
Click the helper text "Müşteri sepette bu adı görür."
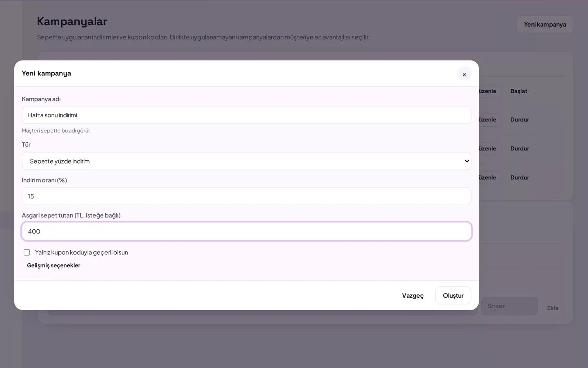tap(57, 130)
